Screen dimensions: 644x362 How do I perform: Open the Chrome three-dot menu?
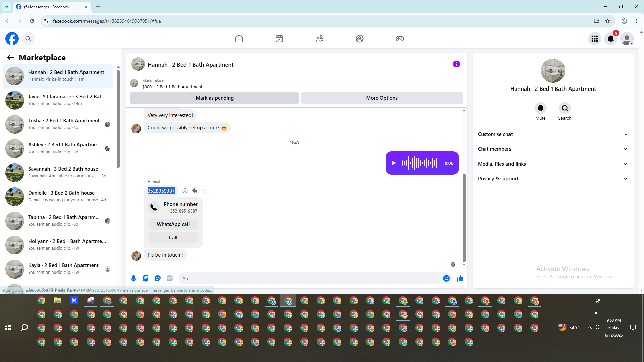coord(636,21)
